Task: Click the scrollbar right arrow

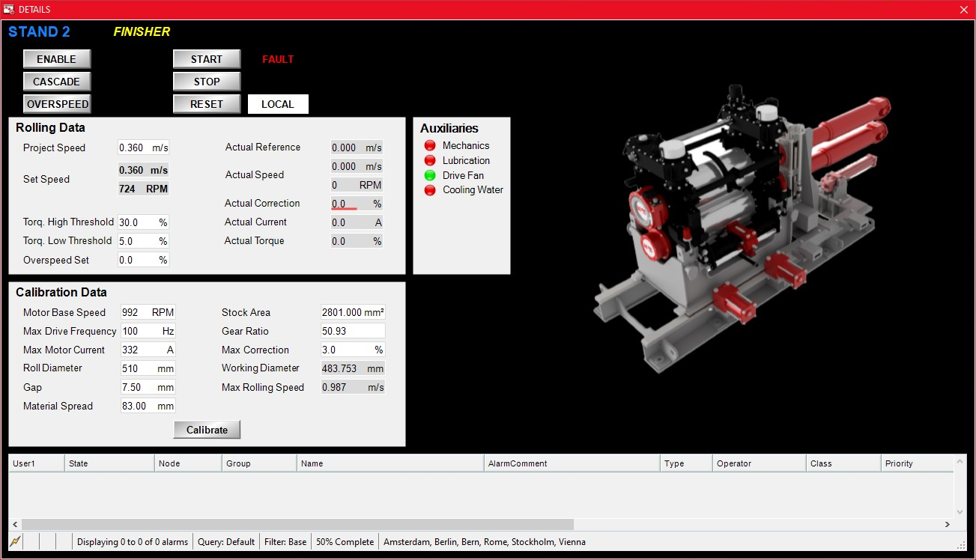Action: (x=948, y=525)
